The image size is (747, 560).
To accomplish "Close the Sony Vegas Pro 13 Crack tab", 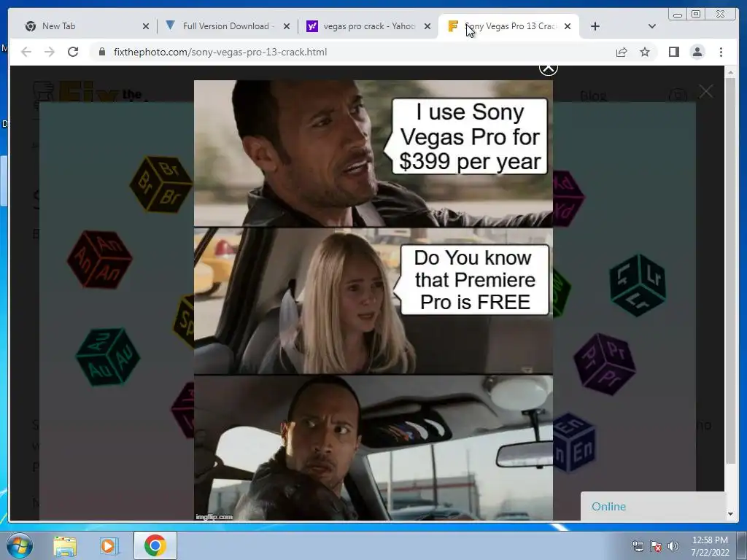I will click(568, 27).
